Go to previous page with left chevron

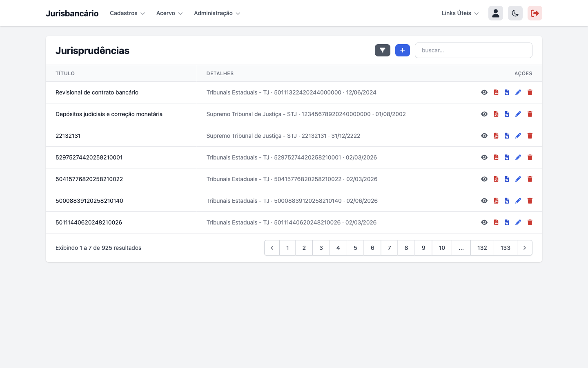point(272,248)
